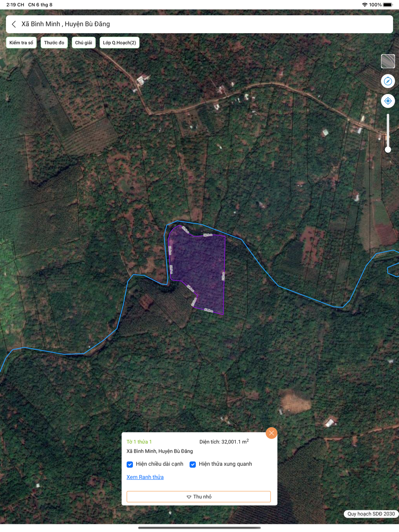This screenshot has height=532, width=399.
Task: Select the Thước đo measuring tool
Action: (54, 43)
